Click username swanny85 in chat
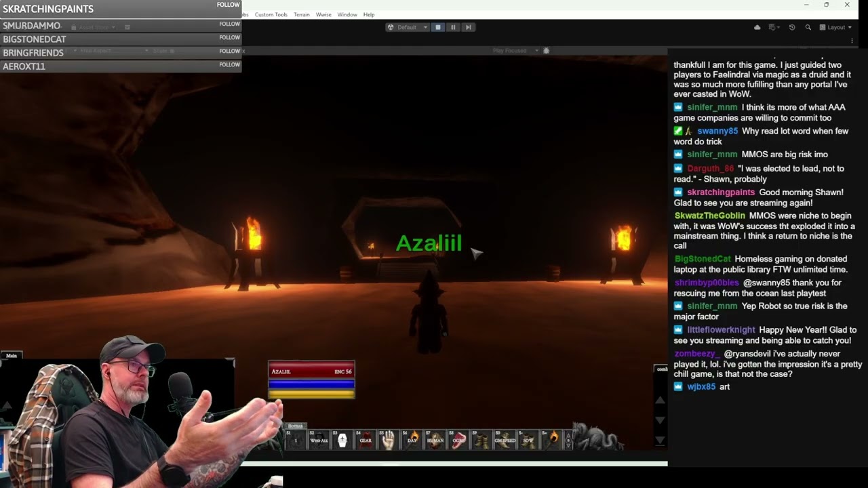Image resolution: width=868 pixels, height=488 pixels. [717, 131]
